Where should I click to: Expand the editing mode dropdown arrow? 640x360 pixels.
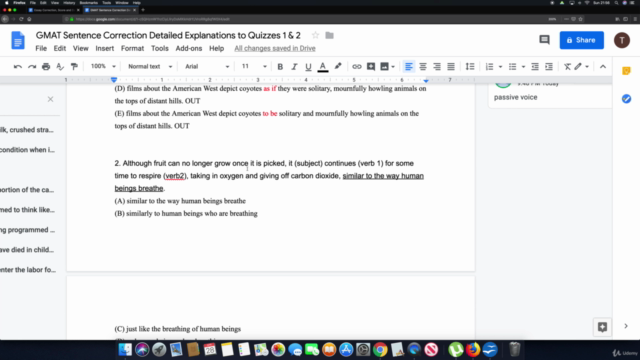[587, 67]
